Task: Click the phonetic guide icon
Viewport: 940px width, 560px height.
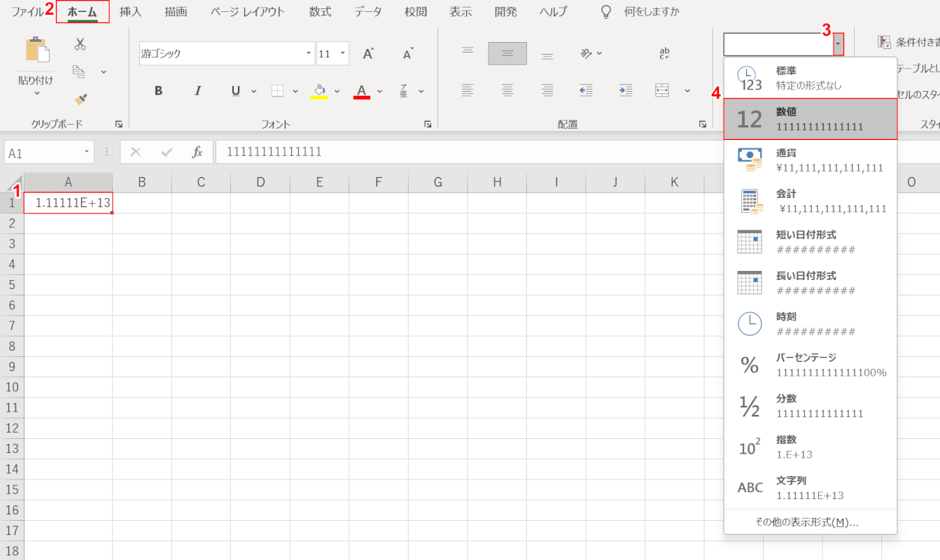Action: coord(404,91)
